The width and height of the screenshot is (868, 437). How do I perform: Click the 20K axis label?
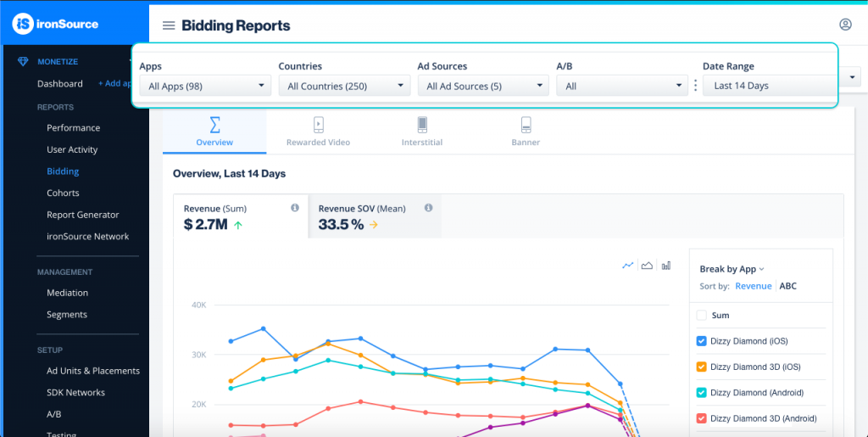[x=198, y=404]
